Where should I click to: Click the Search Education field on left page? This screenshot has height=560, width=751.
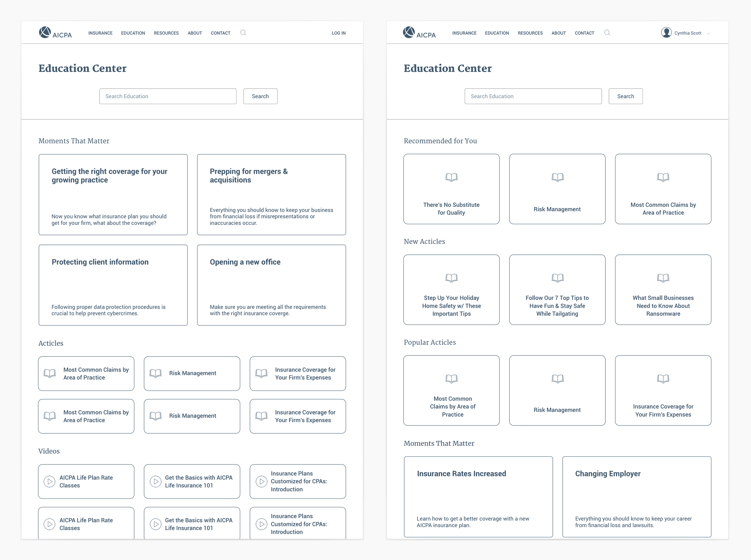tap(168, 96)
